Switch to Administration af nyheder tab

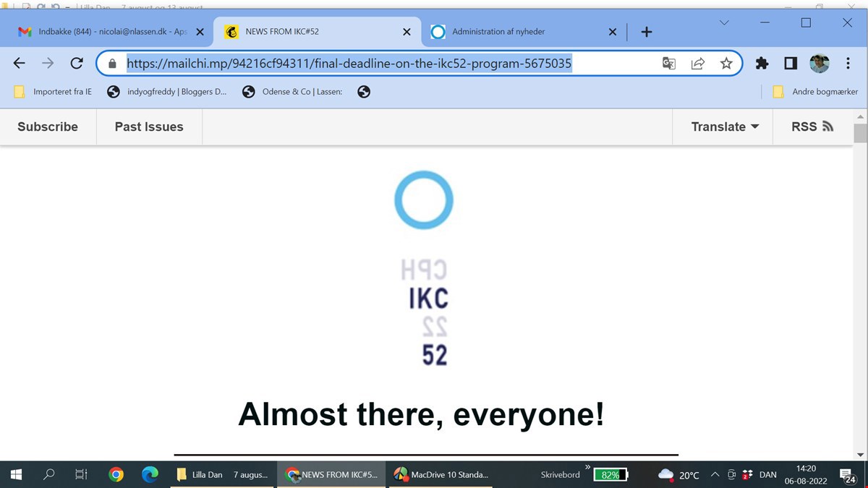523,32
